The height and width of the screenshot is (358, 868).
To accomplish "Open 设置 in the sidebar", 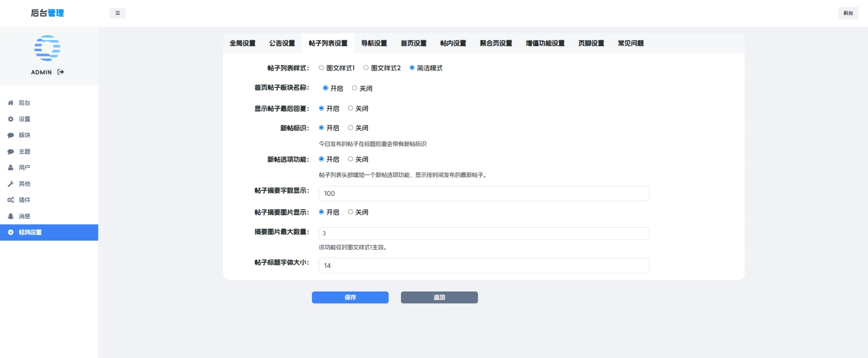I will 49,119.
